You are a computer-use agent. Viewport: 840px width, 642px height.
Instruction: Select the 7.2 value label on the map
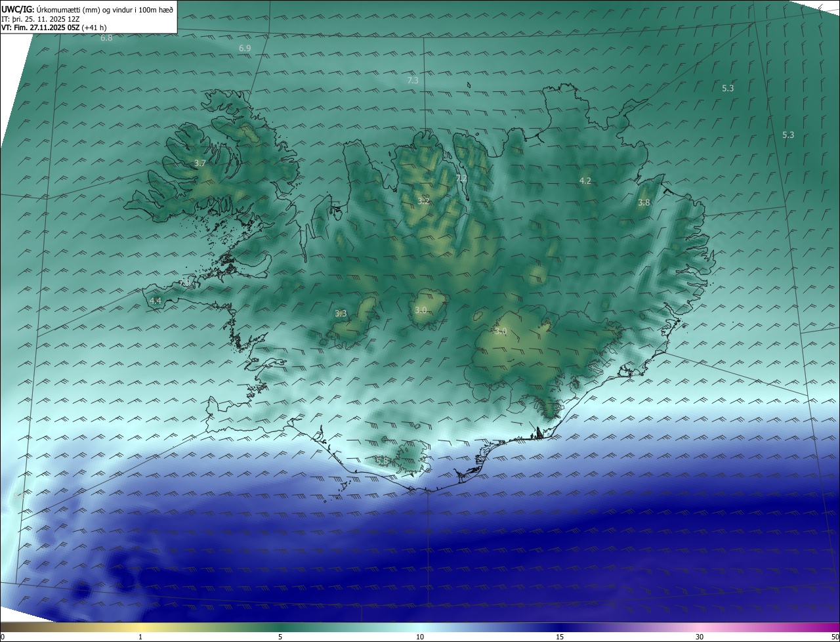461,179
